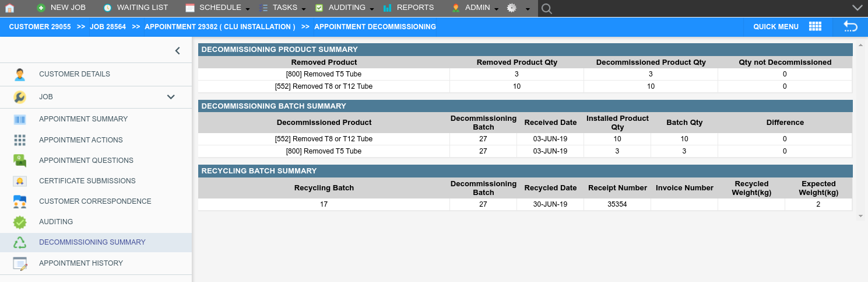Open the Waiting List menu item

click(x=142, y=8)
